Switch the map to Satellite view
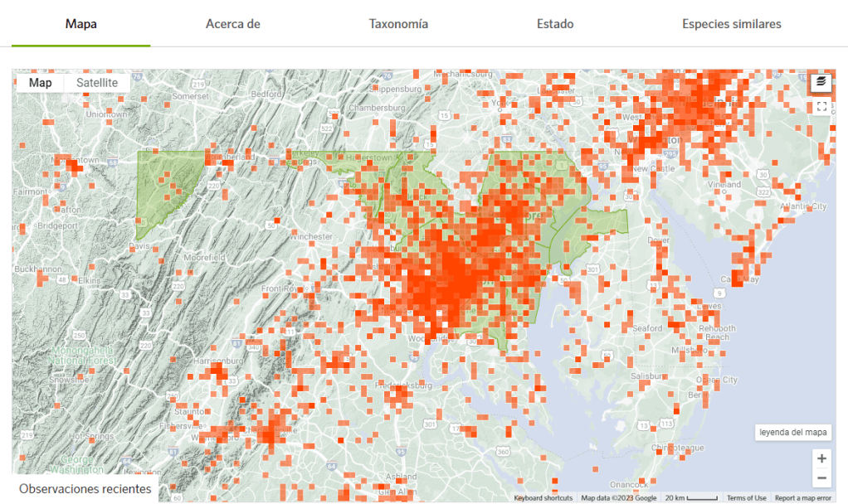 [x=97, y=83]
